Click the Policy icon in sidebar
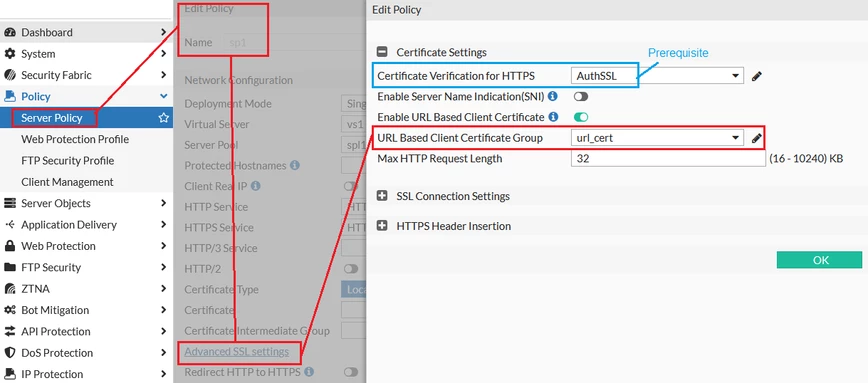 pyautogui.click(x=10, y=97)
